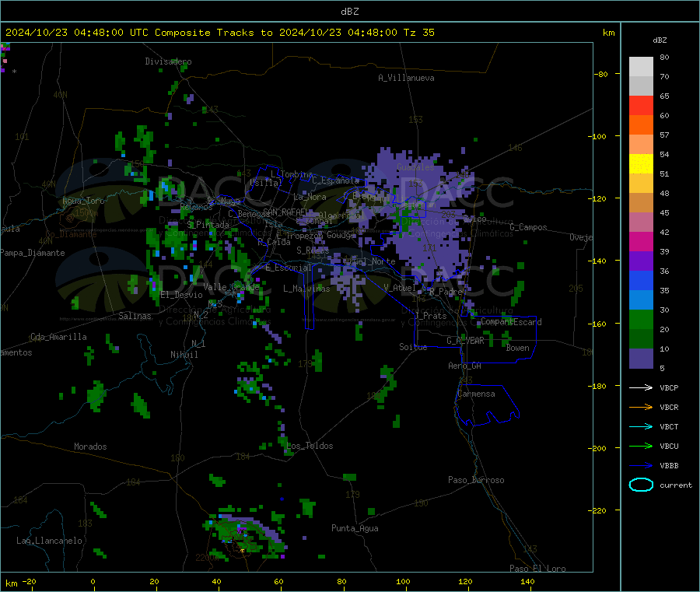700x592 pixels.
Task: Click the Paso_Barroso map label
Action: point(476,480)
